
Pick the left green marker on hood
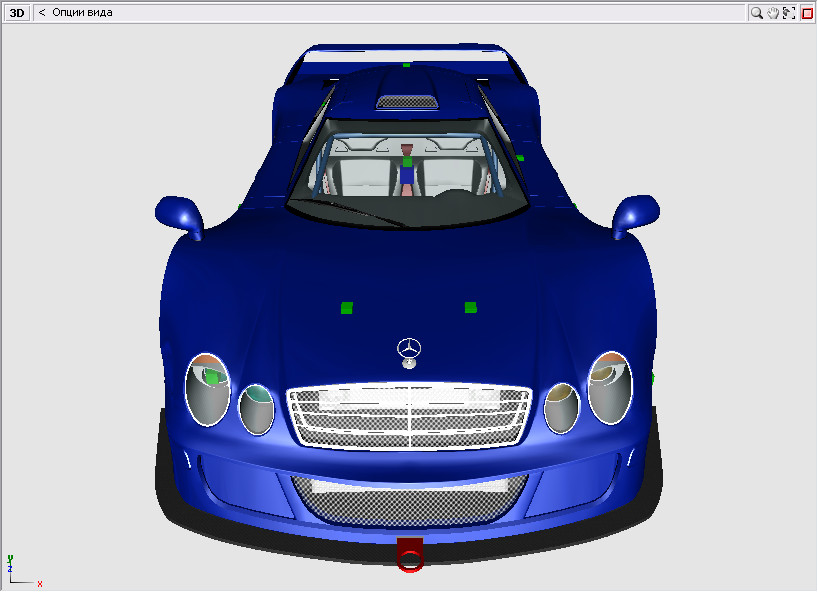point(347,308)
